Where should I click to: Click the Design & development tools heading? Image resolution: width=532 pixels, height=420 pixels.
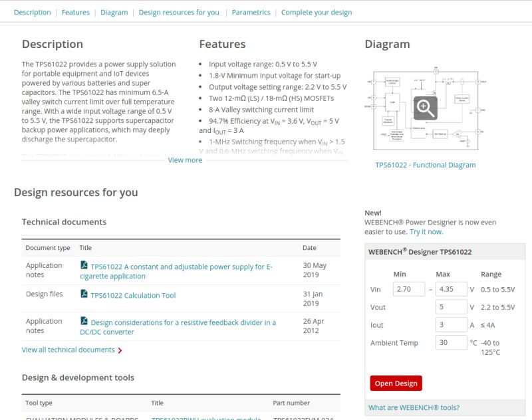tap(78, 377)
